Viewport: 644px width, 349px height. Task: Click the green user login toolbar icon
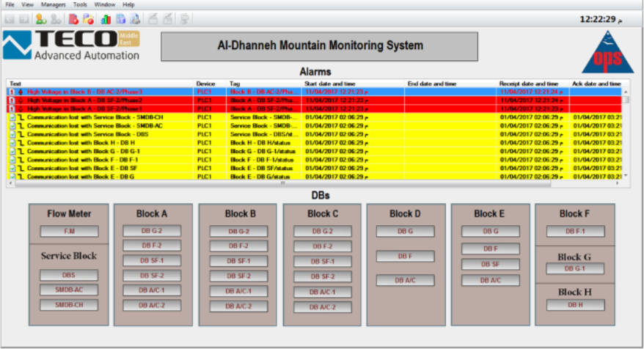click(x=40, y=18)
